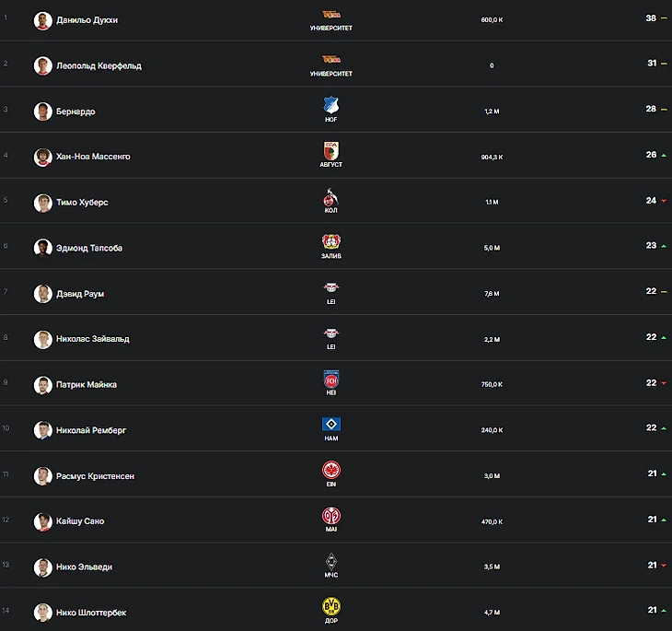672x631 pixels.
Task: Click the Mönchengladbach crest in Эльведи's row
Action: [330, 561]
